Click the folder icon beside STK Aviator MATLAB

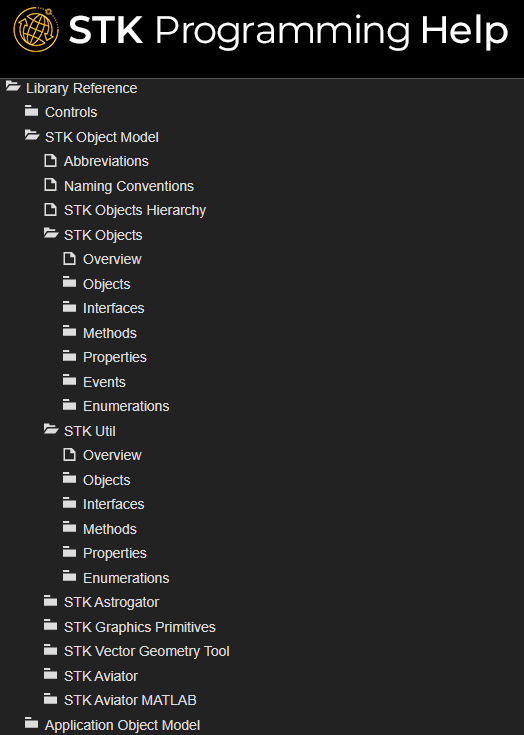[50, 699]
